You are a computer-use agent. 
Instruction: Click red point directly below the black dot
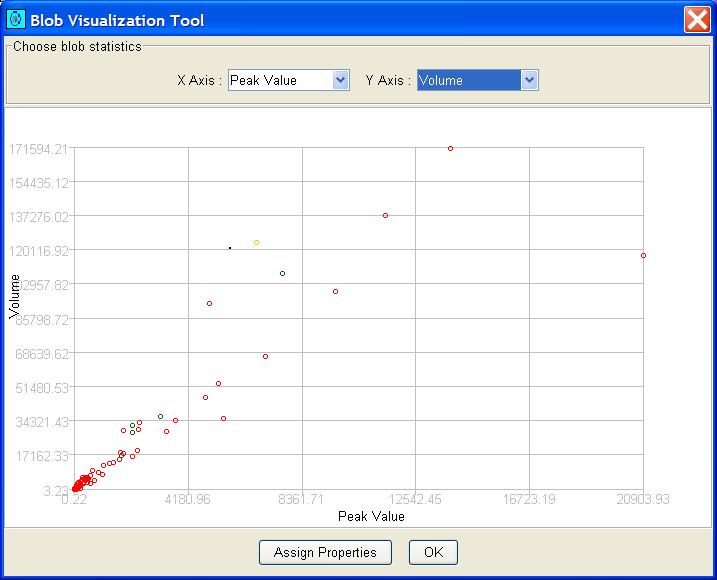pyautogui.click(x=209, y=303)
